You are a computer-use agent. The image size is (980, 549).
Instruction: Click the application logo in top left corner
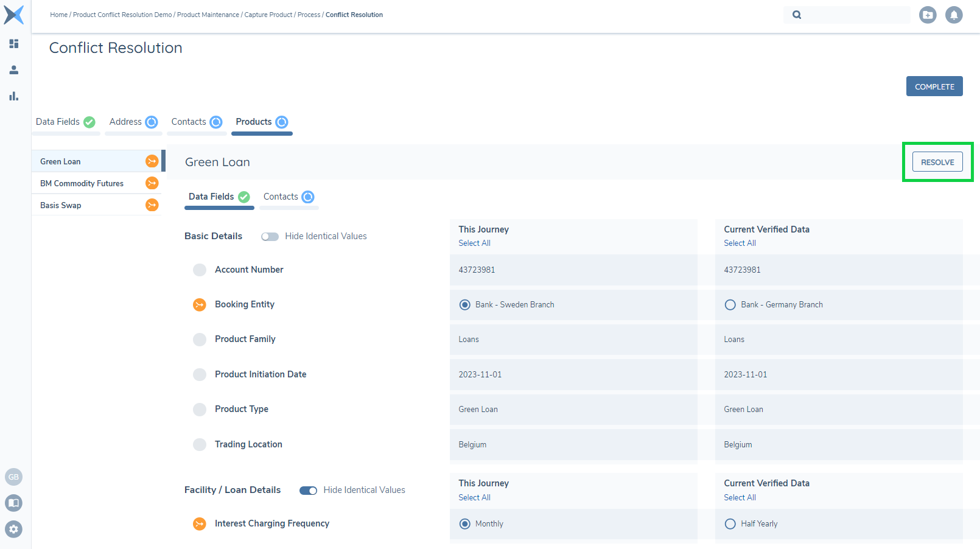[13, 15]
